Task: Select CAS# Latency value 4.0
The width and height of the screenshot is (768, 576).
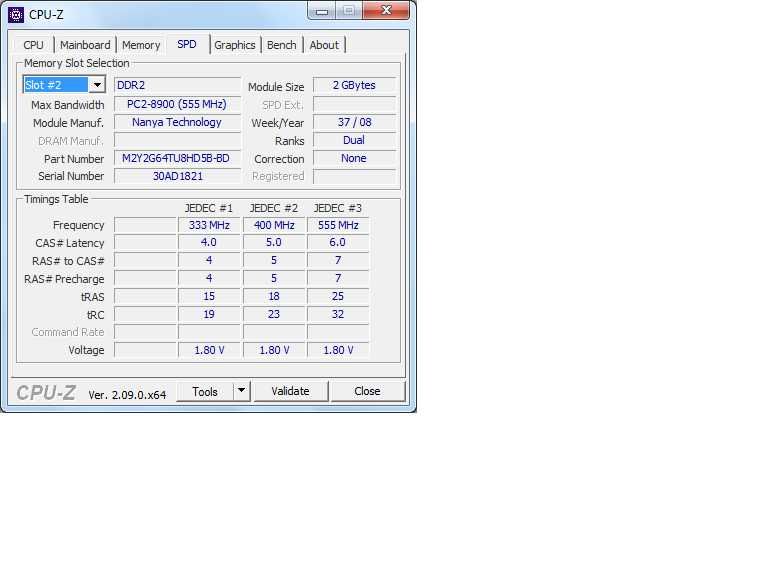Action: tap(209, 242)
